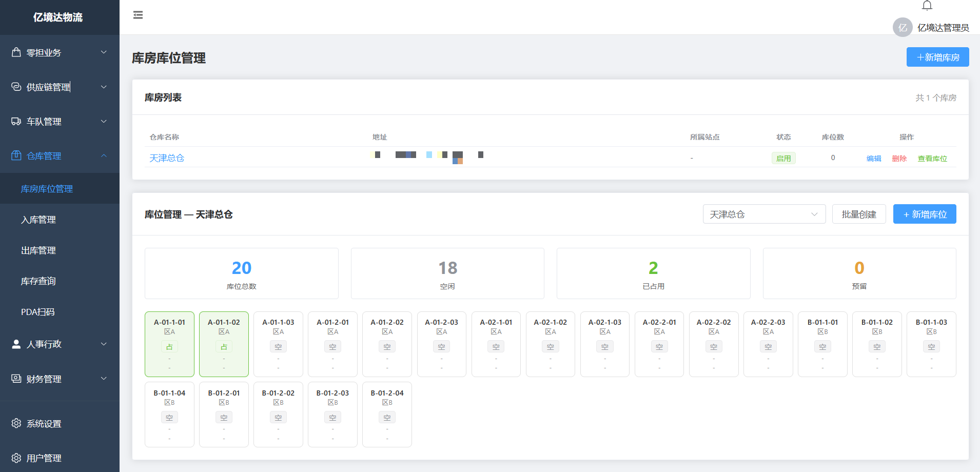The height and width of the screenshot is (472, 980).
Task: Click the 查看库位 link
Action: pos(932,159)
